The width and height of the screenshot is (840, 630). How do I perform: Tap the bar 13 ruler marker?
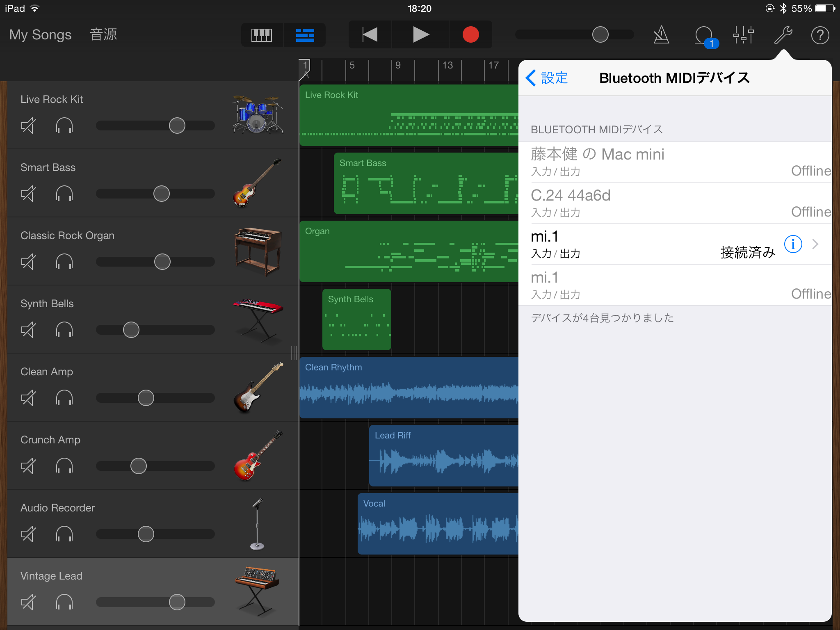tap(447, 66)
